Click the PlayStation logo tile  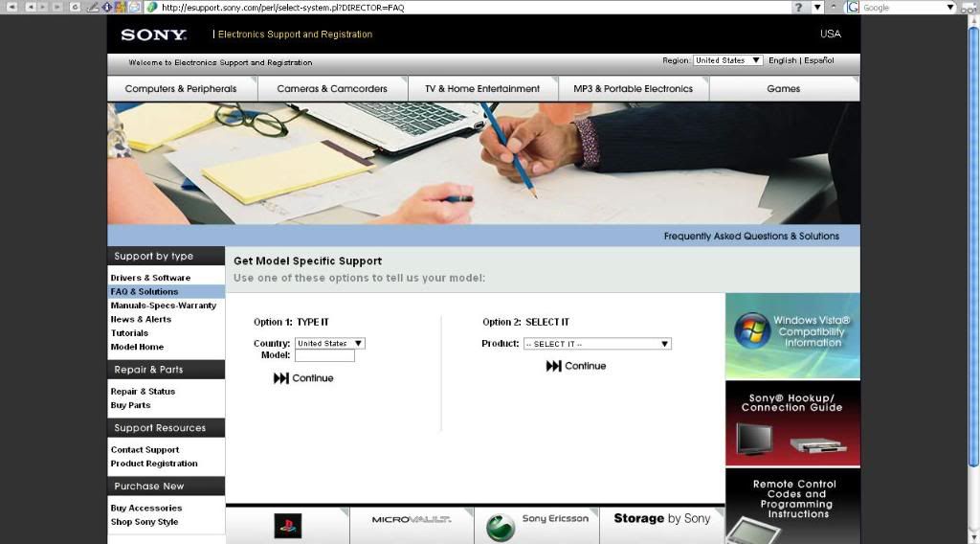point(287,525)
